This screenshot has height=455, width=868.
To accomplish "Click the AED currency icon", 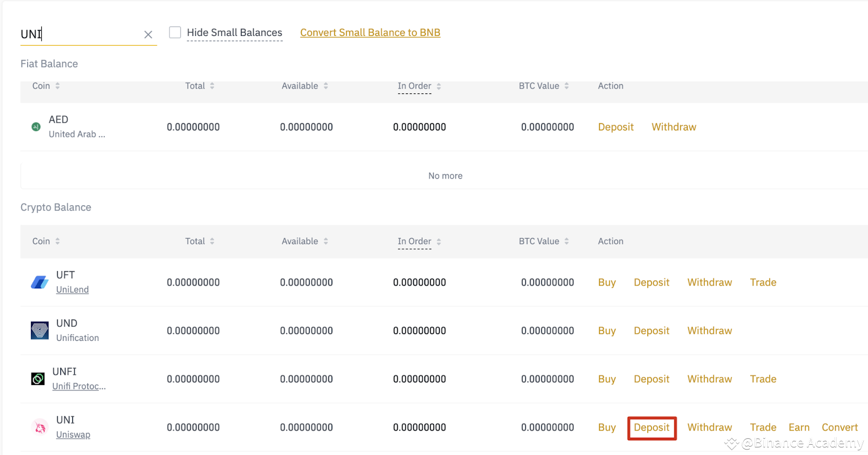I will tap(36, 127).
